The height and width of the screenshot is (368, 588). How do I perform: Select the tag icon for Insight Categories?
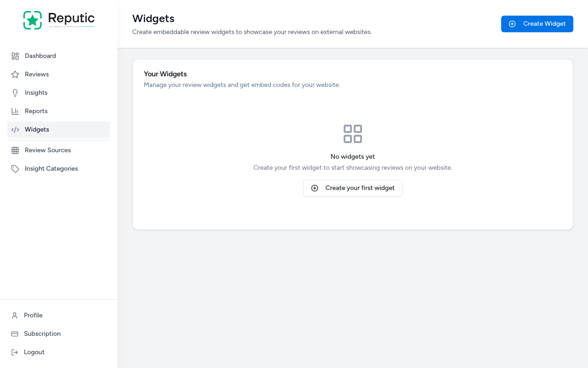click(15, 168)
